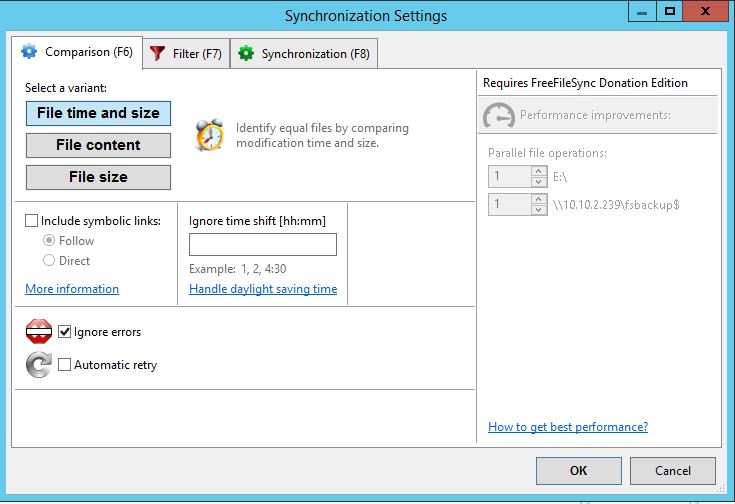Screen dimensions: 735x504
Task: Open the Synchronization (F8) tab
Action: click(304, 54)
